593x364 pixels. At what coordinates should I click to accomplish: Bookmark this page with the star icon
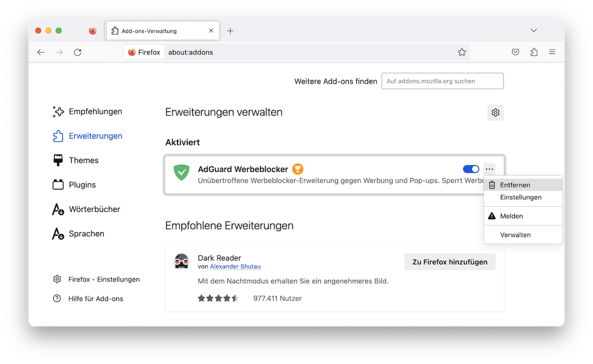click(x=462, y=52)
